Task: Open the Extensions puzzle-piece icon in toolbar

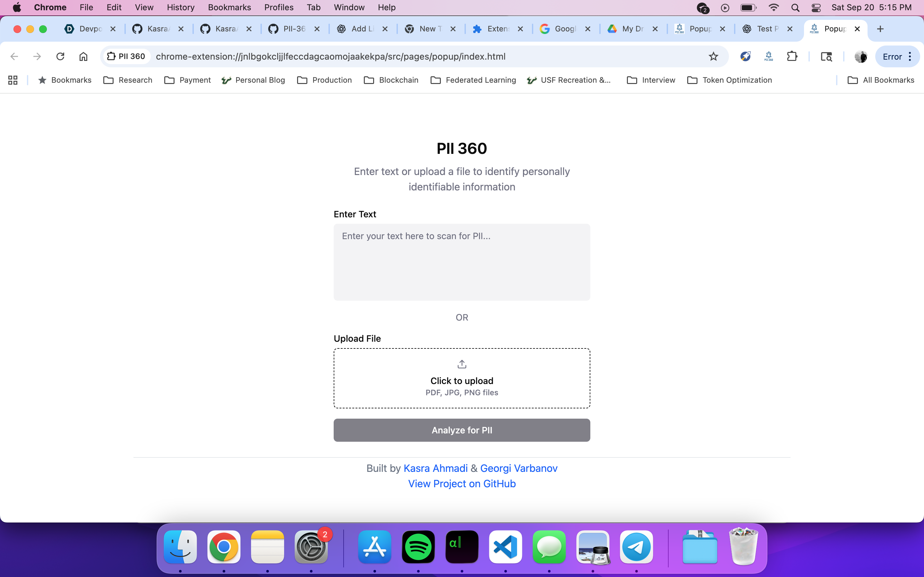Action: coord(792,56)
